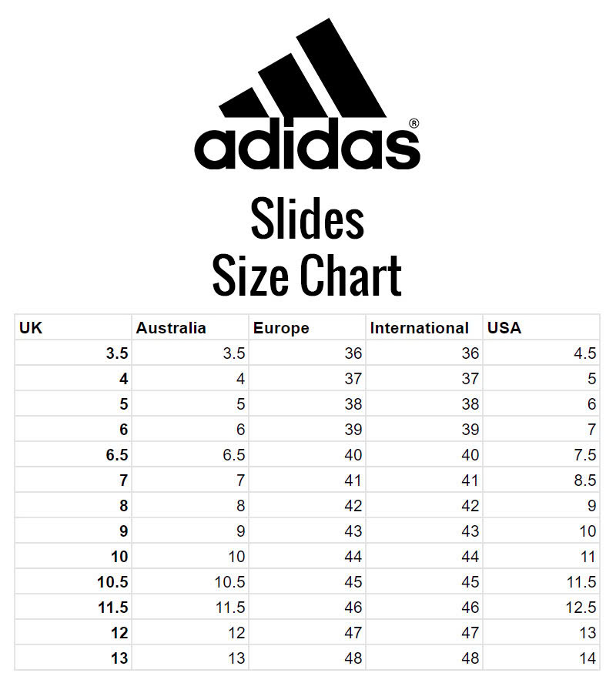This screenshot has width=616, height=693.
Task: Click UK size 11.5 cell
Action: [x=73, y=608]
